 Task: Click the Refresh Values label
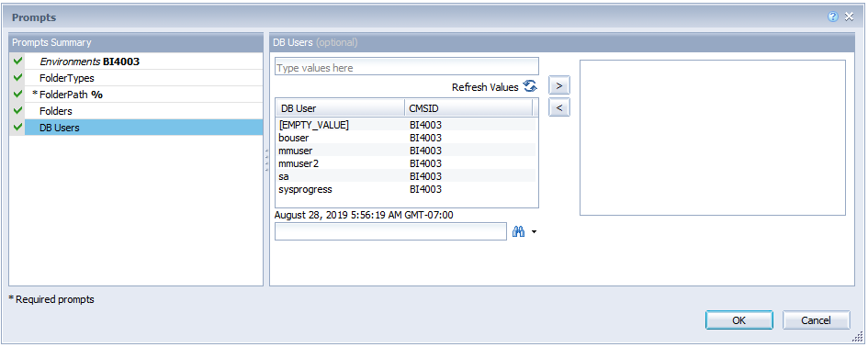[x=485, y=87]
